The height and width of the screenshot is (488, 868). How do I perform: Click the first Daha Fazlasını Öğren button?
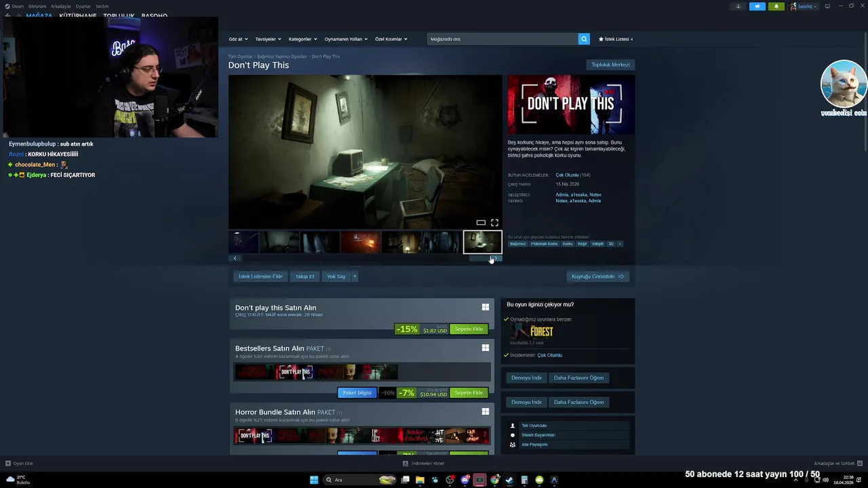[578, 378]
